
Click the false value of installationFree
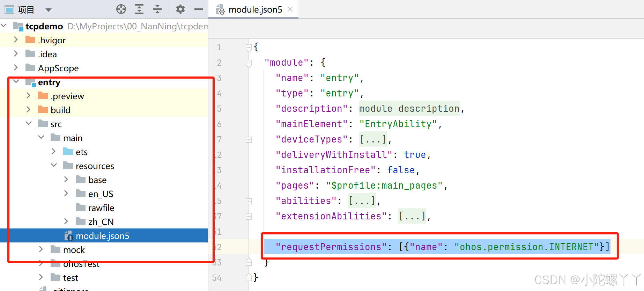click(401, 170)
